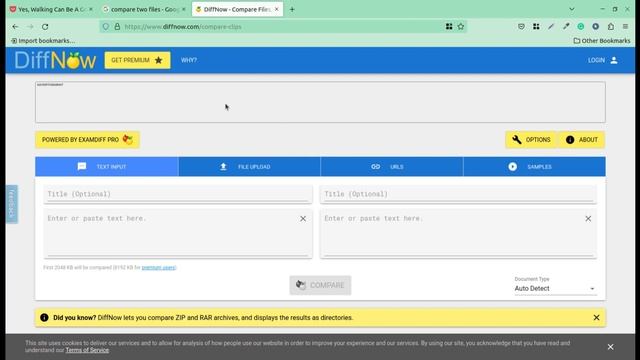
Task: Open the list all tabs chevron
Action: (572, 9)
